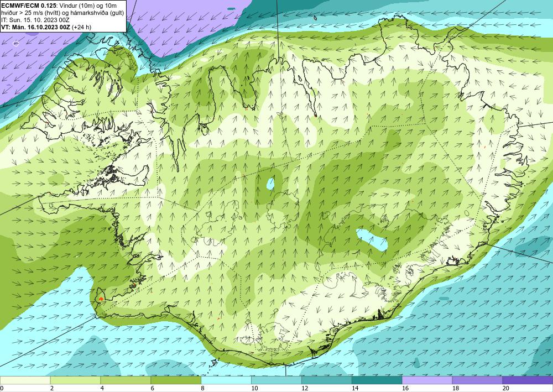Screen dimensions: 553x392
Task: Click the legend scale label "4"
Action: point(102,389)
